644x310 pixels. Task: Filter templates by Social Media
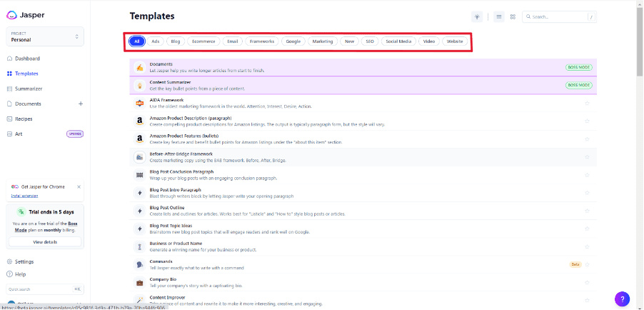click(x=399, y=41)
